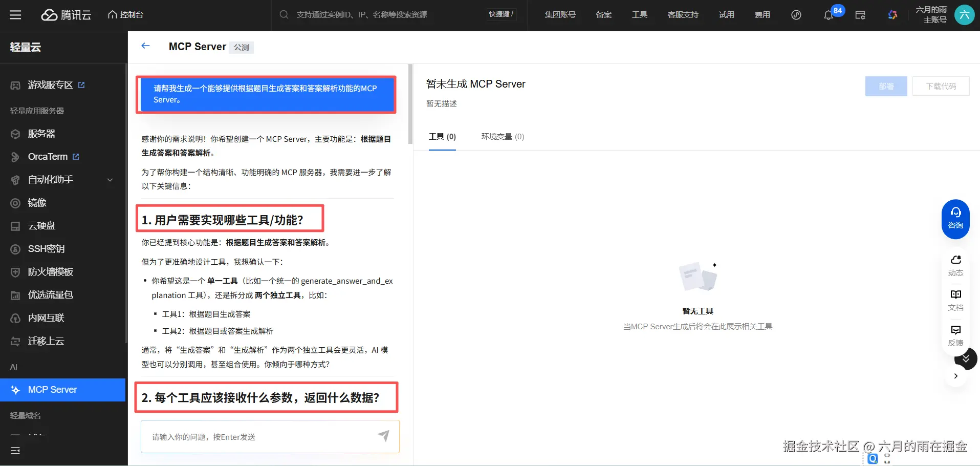Open the 咨询 support chat button
The image size is (980, 466).
point(955,219)
